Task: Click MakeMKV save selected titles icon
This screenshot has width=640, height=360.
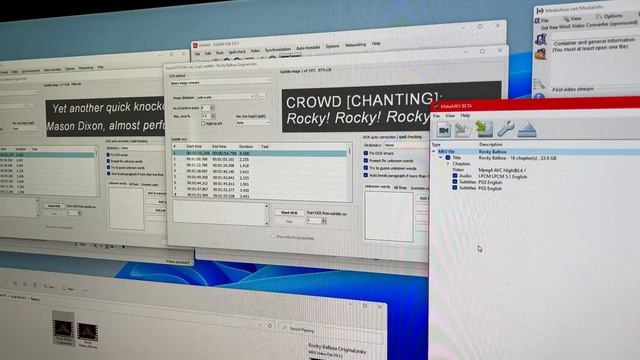Action: coord(484,129)
